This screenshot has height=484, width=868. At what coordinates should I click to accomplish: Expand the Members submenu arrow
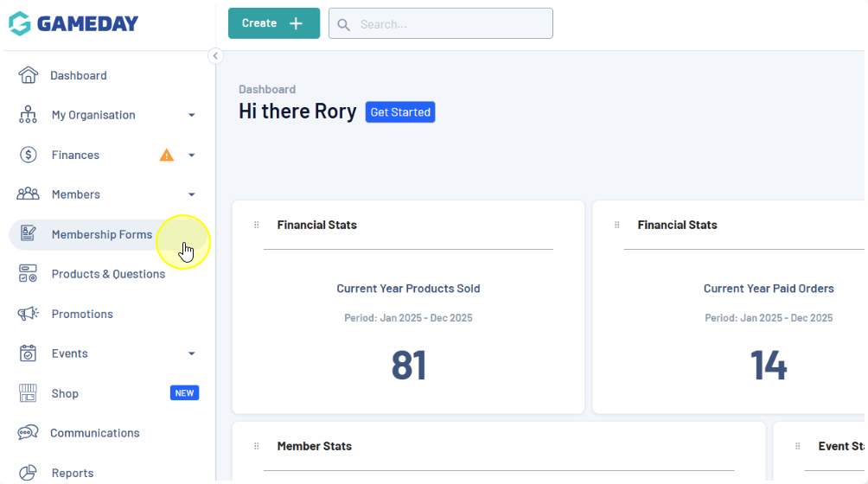(x=192, y=195)
